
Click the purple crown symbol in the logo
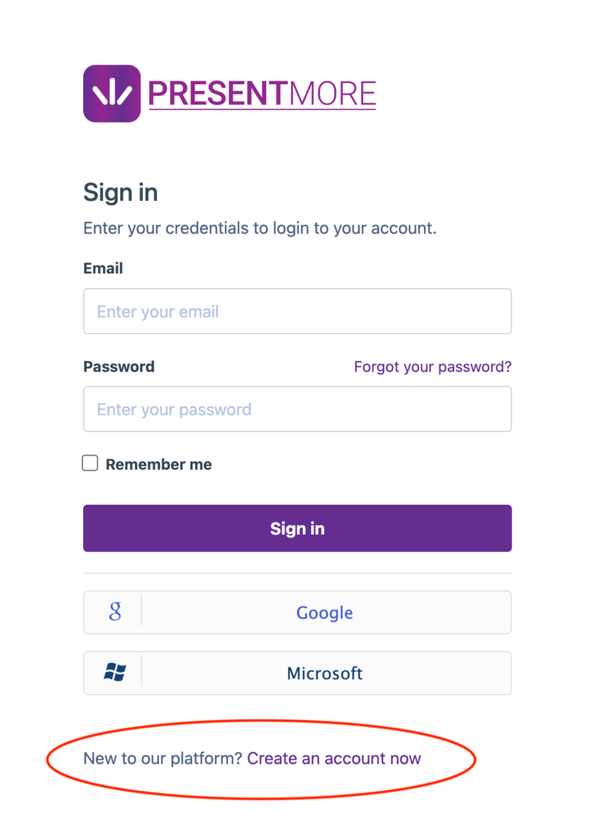coord(111,93)
